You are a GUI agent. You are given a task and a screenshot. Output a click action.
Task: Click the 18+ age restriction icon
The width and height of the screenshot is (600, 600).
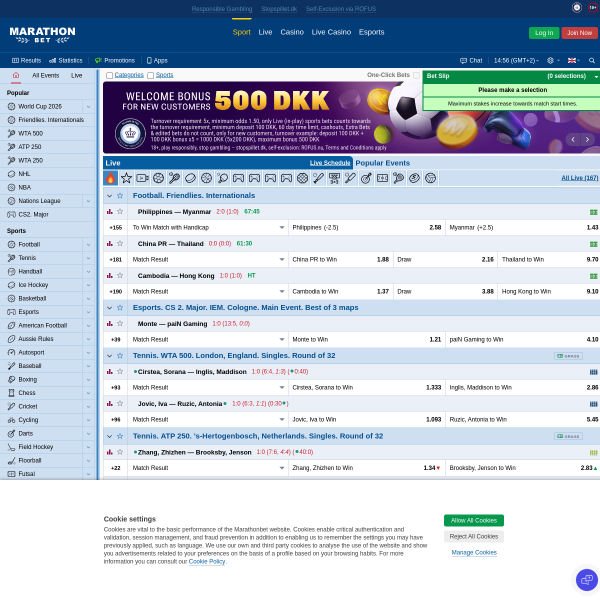coord(593,8)
